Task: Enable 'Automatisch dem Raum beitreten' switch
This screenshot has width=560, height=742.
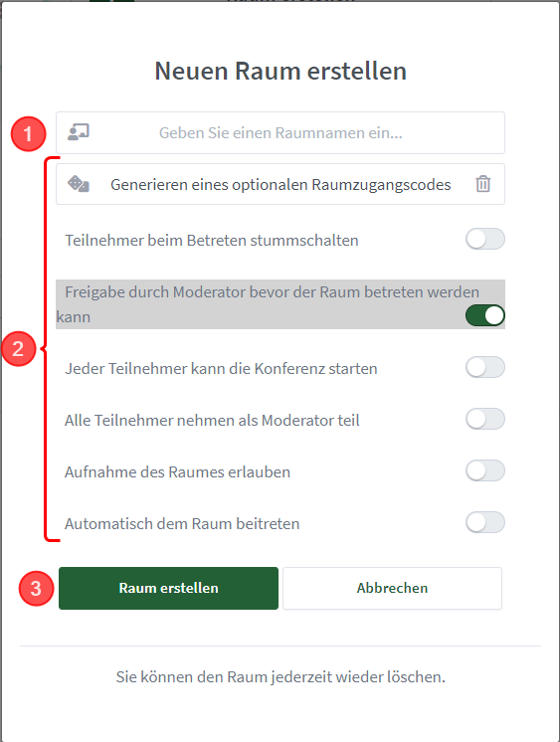Action: (x=484, y=522)
